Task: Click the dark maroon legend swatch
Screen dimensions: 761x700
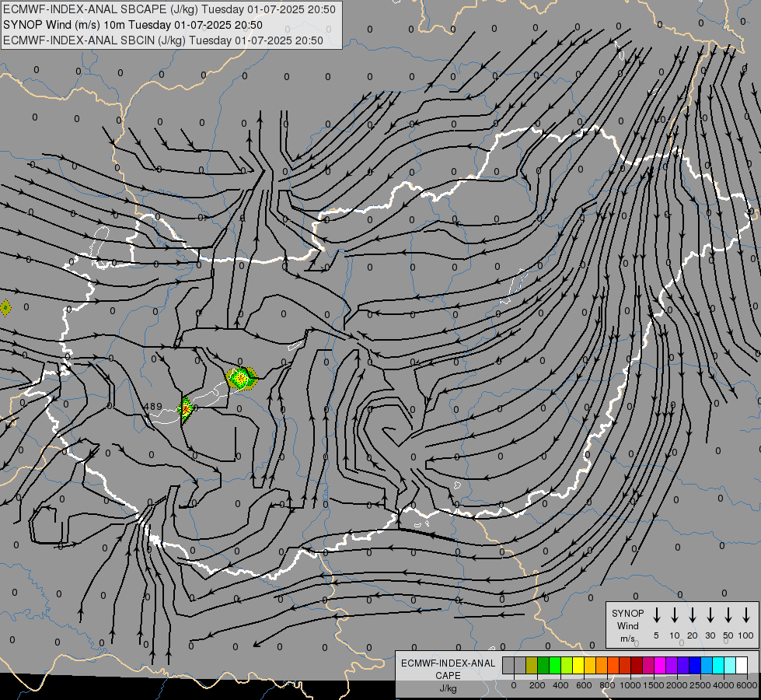Action: [637, 666]
